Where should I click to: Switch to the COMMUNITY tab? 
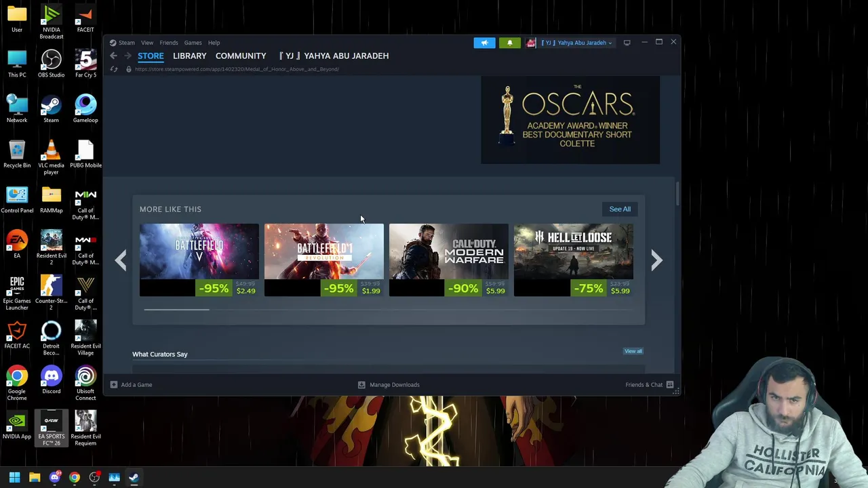click(x=241, y=56)
